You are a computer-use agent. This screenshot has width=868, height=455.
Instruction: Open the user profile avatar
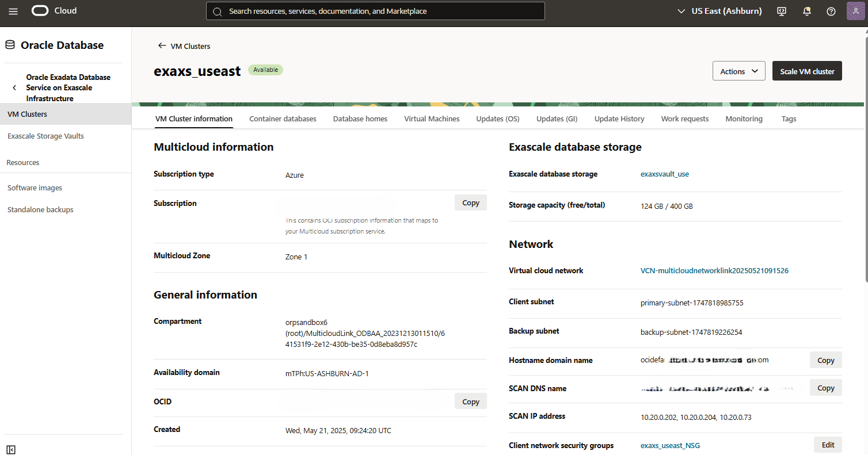pos(855,11)
